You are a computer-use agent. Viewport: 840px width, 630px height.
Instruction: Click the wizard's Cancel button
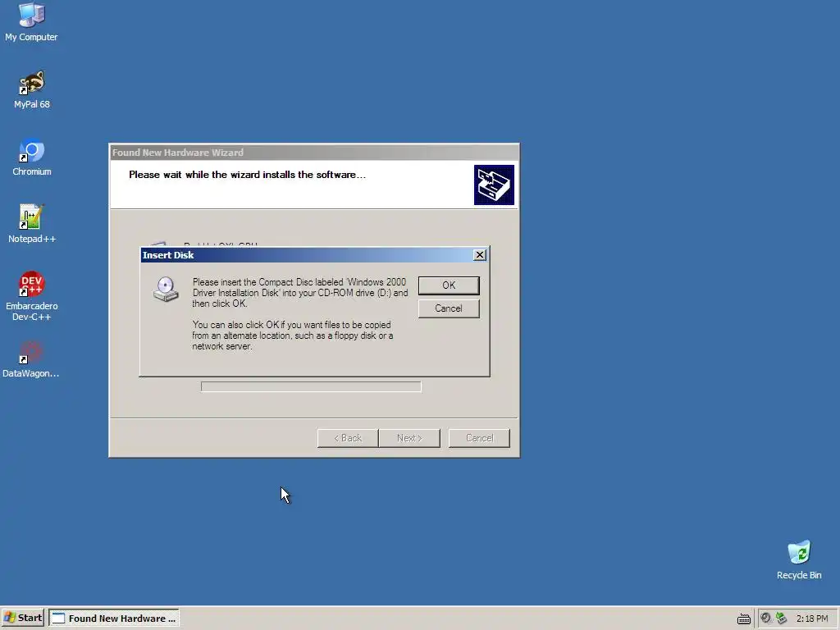click(x=479, y=438)
